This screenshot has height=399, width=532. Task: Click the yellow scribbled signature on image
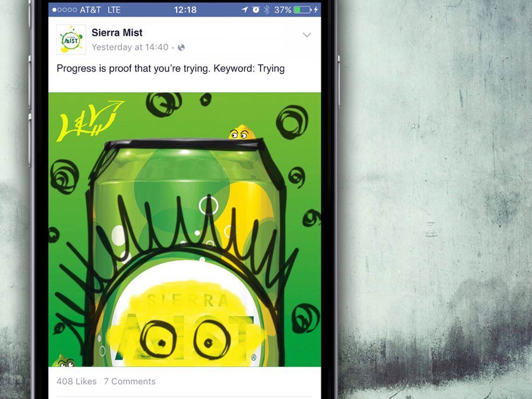[x=90, y=121]
